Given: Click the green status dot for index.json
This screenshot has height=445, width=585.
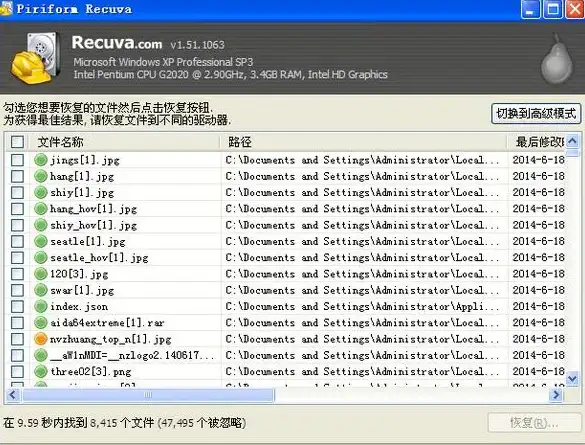Looking at the screenshot, I should [41, 306].
